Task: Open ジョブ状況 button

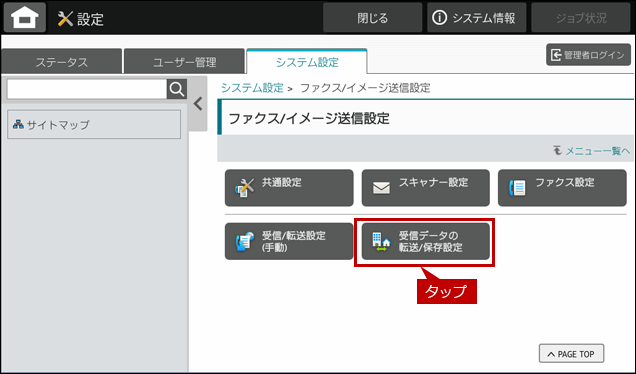Action: pos(581,18)
